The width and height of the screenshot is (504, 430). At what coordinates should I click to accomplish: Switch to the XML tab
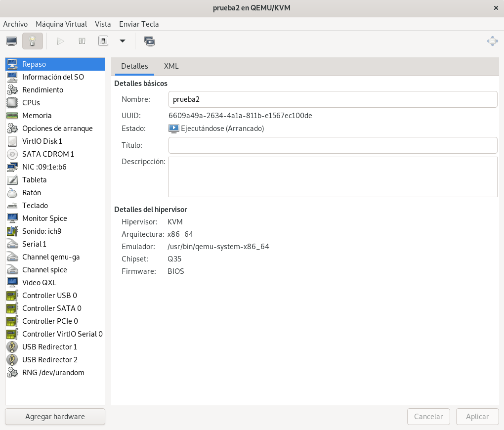click(171, 66)
